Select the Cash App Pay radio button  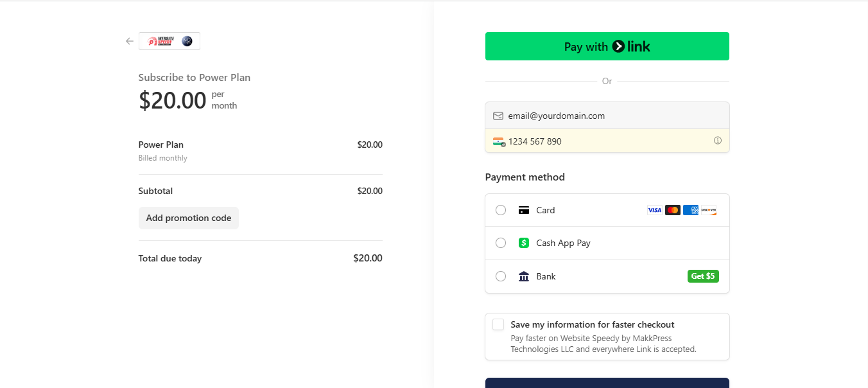tap(501, 243)
